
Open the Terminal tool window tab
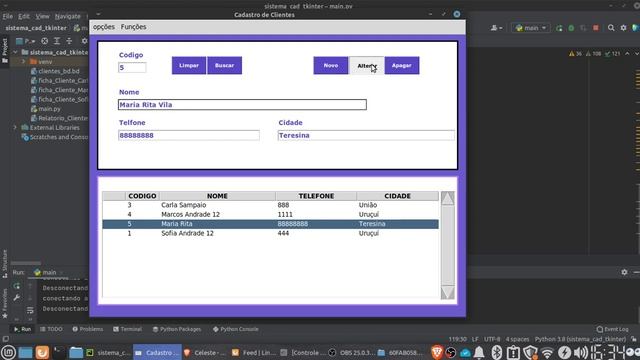coord(127,329)
